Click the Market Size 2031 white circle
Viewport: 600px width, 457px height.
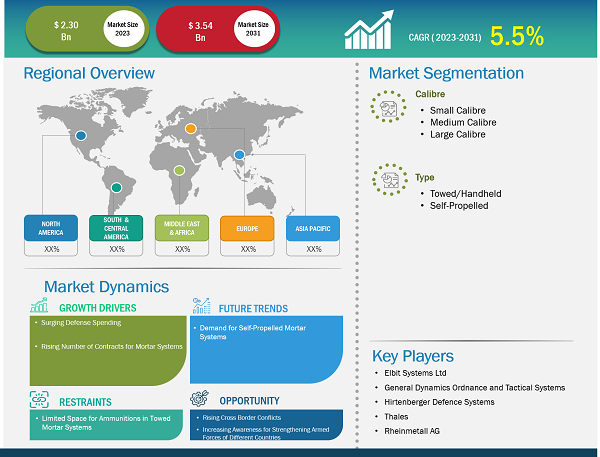pos(253,29)
